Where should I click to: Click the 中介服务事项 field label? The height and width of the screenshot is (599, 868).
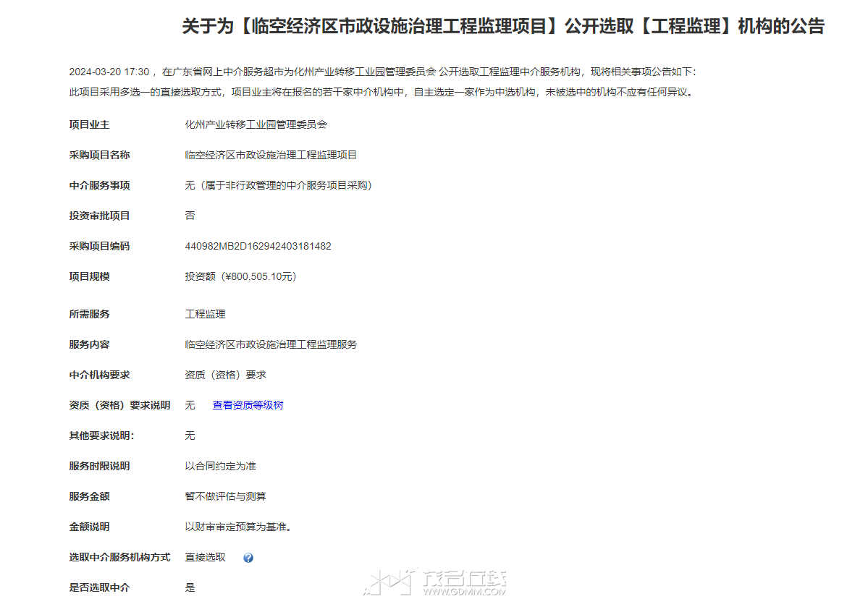point(99,185)
